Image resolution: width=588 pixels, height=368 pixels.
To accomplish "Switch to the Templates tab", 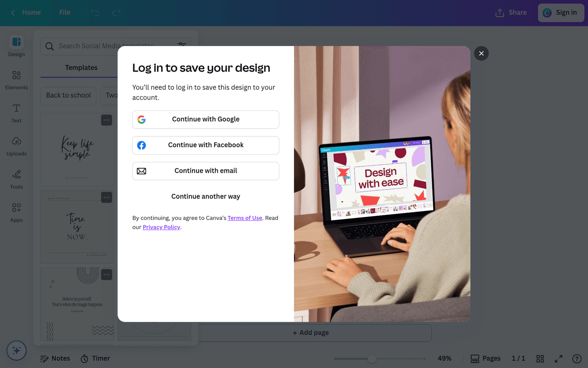I will [81, 68].
